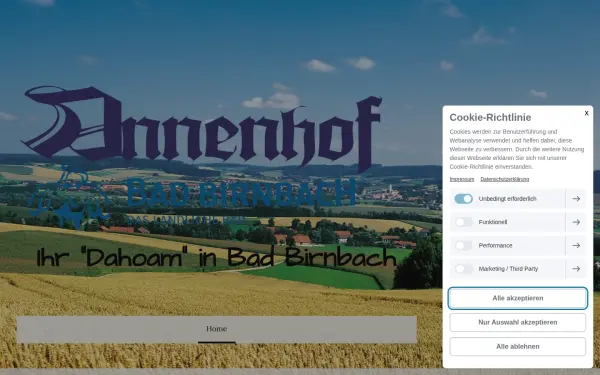Reject all cookies with Alle ablehnen
The image size is (600, 375).
517,346
